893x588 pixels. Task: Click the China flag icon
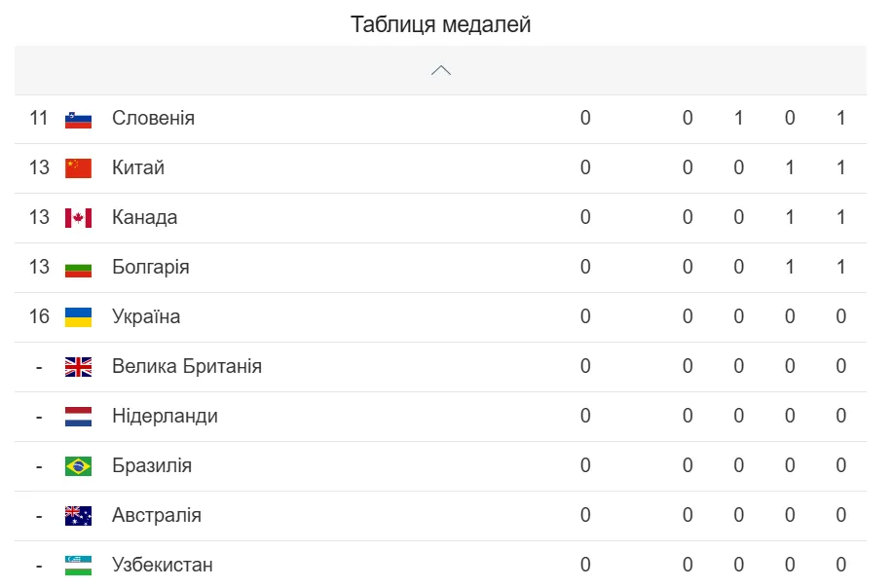(78, 168)
